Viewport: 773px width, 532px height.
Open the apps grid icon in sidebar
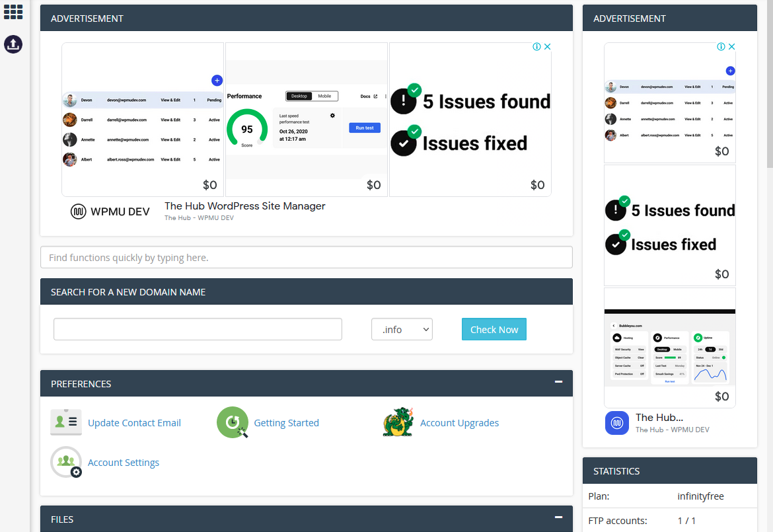(13, 11)
